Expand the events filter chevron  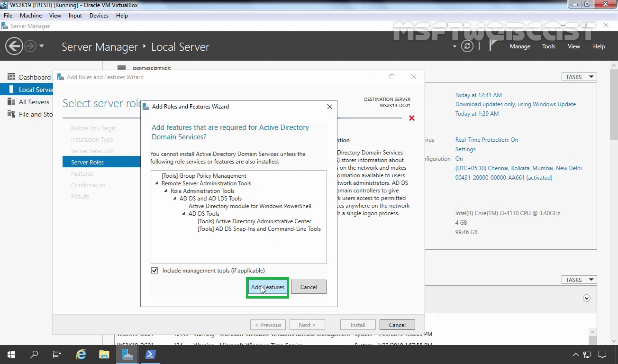[x=587, y=298]
